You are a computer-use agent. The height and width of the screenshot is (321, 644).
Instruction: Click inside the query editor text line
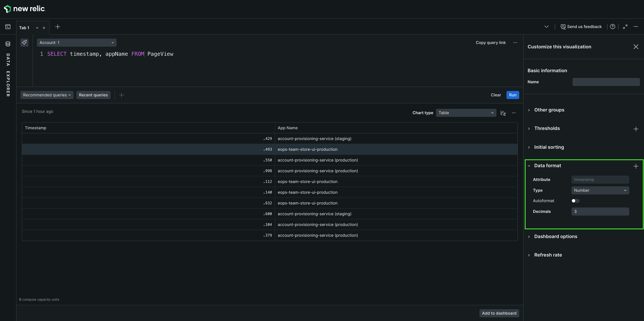click(110, 54)
